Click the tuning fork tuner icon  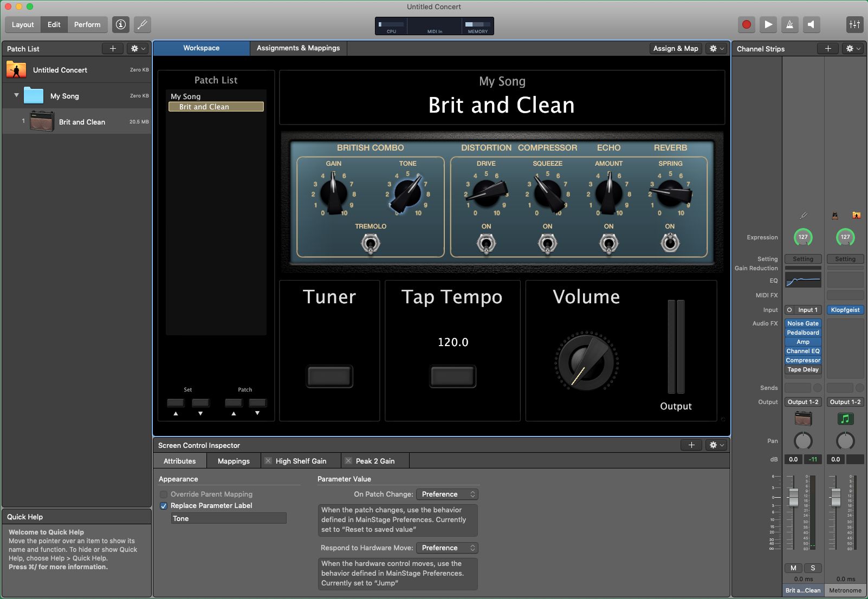[x=142, y=24]
